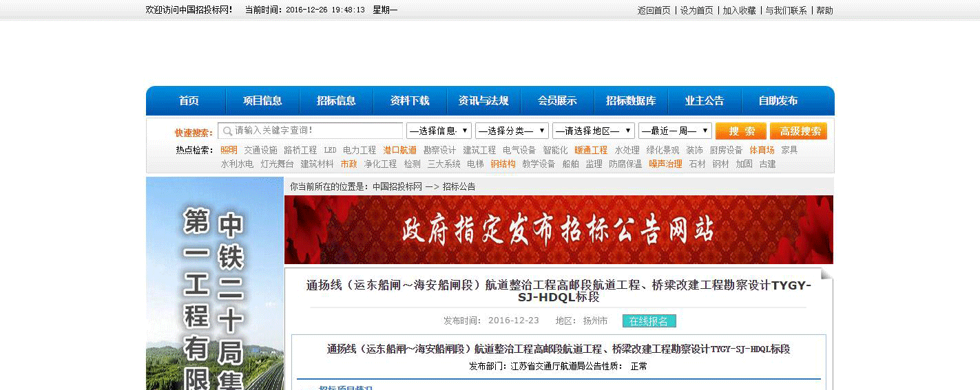980x390 pixels.
Task: Click the LED hot keyword
Action: point(330,150)
